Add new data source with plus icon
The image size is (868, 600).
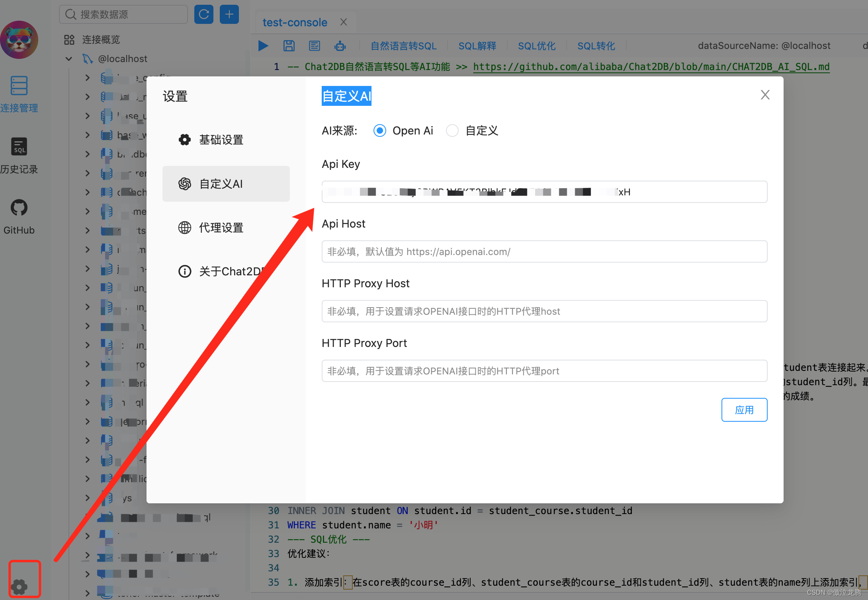point(229,15)
